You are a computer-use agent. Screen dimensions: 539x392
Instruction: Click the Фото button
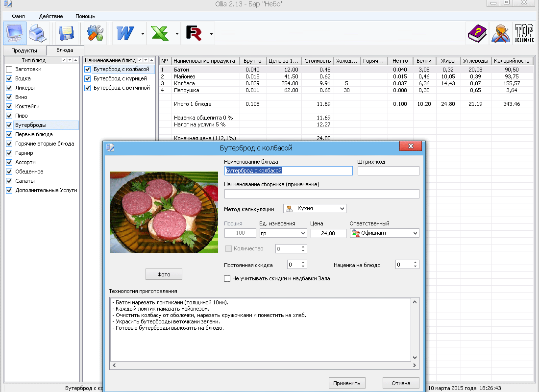click(164, 274)
